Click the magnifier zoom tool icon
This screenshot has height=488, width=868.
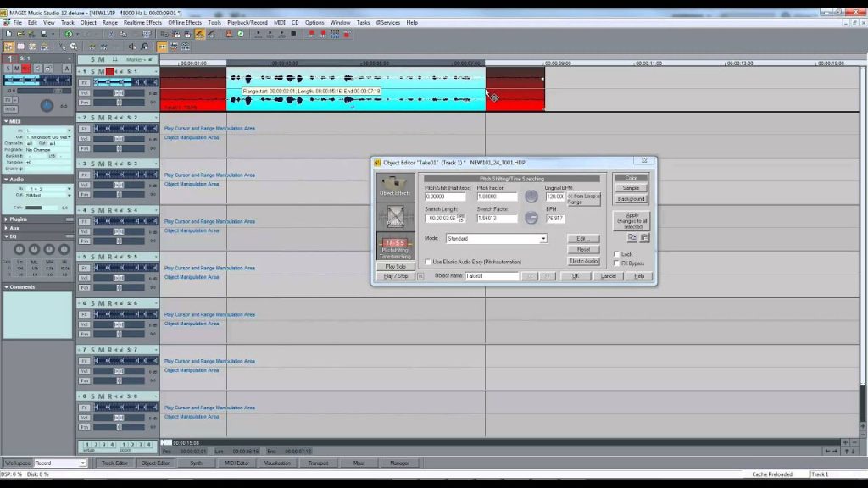point(73,47)
